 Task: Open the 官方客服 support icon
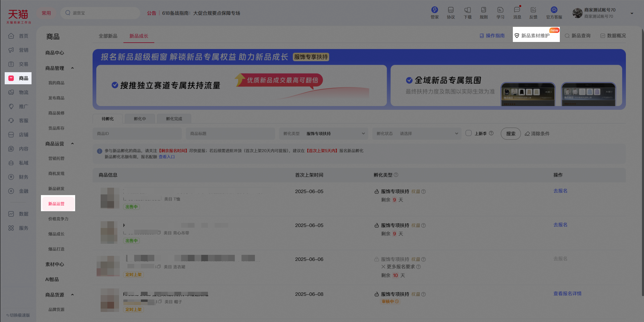pyautogui.click(x=554, y=10)
